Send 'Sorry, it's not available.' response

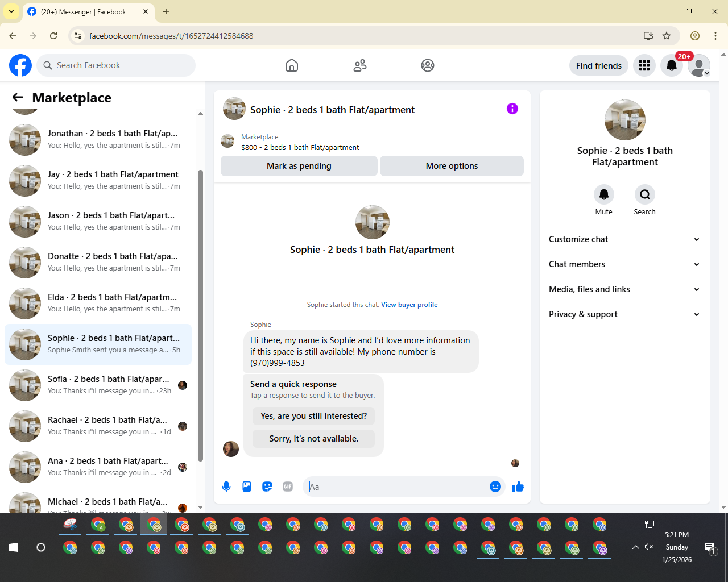(313, 439)
